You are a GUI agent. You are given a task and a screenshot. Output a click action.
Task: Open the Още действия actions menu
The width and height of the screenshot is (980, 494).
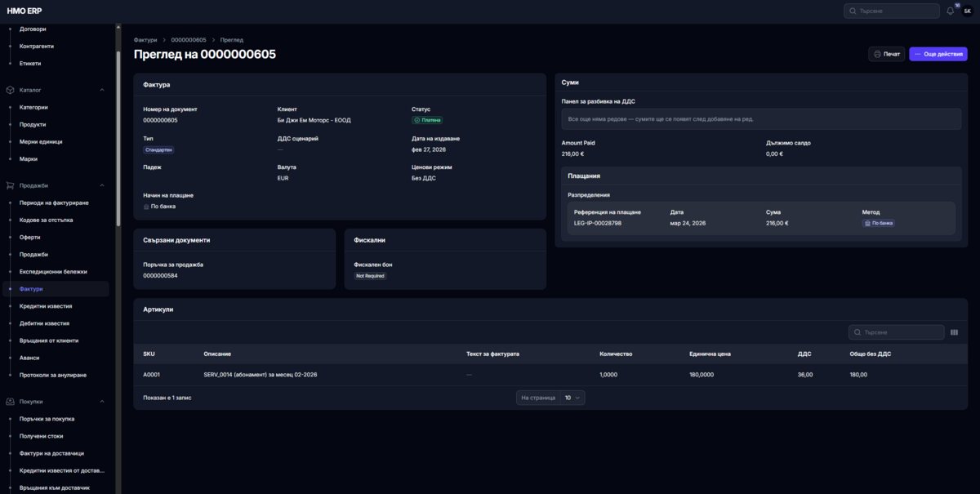pyautogui.click(x=938, y=54)
